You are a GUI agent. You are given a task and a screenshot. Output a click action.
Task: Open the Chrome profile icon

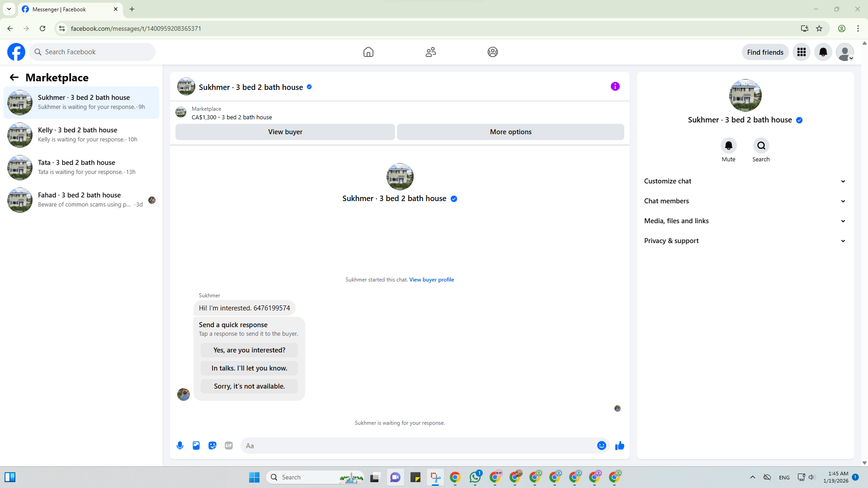pos(842,28)
